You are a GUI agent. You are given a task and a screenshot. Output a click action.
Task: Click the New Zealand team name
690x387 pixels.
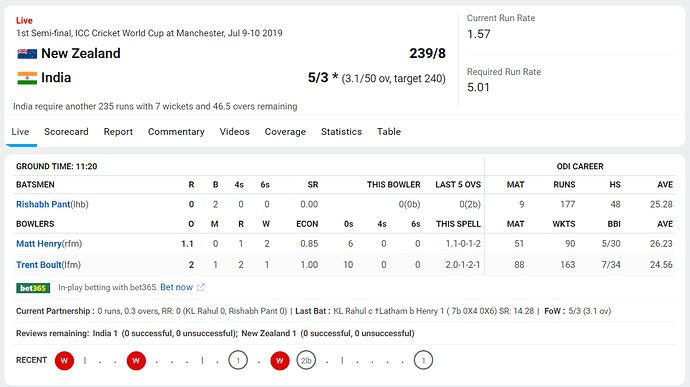click(81, 53)
